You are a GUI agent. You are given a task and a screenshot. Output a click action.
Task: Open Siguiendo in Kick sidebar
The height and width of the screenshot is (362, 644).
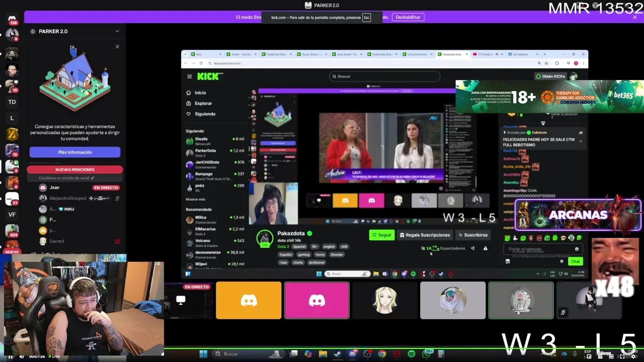pyautogui.click(x=201, y=114)
